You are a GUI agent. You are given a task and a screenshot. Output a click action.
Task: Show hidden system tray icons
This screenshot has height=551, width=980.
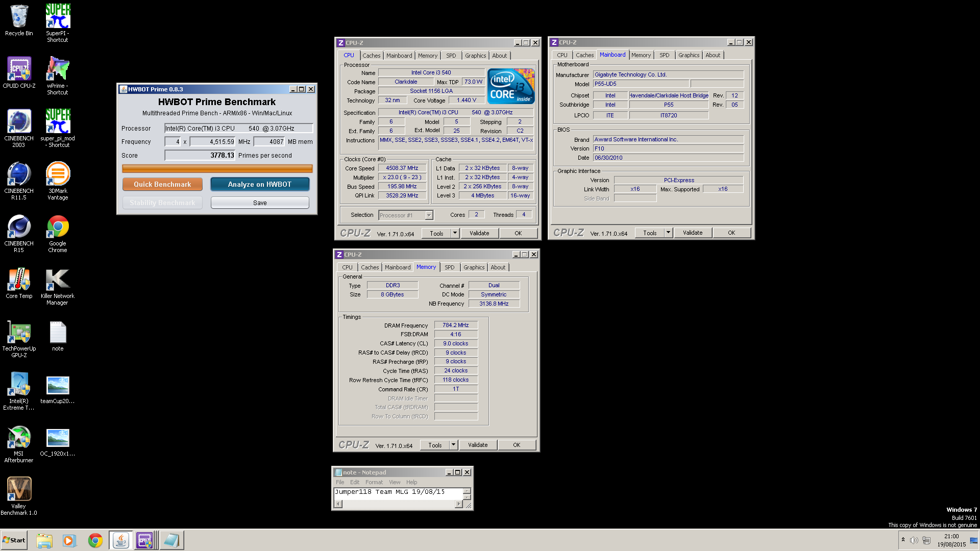click(x=903, y=540)
